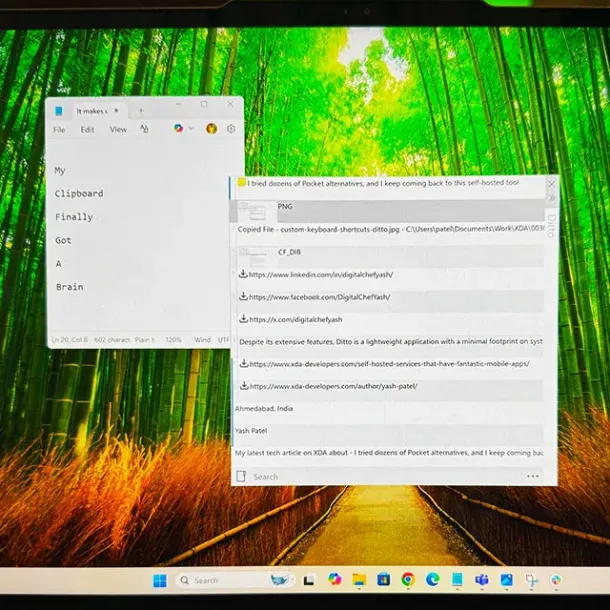610x610 pixels.
Task: Add a new tab in Notepad
Action: tap(141, 111)
